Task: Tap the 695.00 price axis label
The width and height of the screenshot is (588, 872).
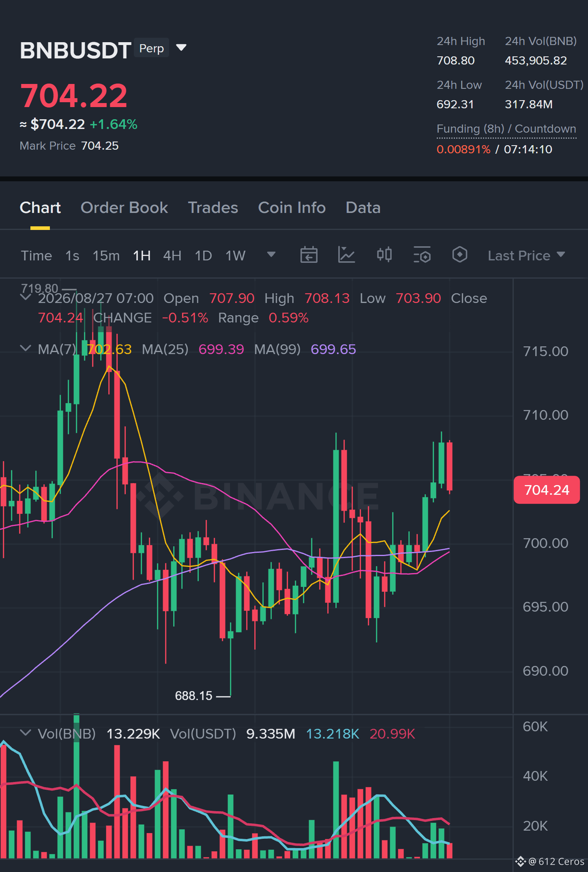Action: point(545,607)
